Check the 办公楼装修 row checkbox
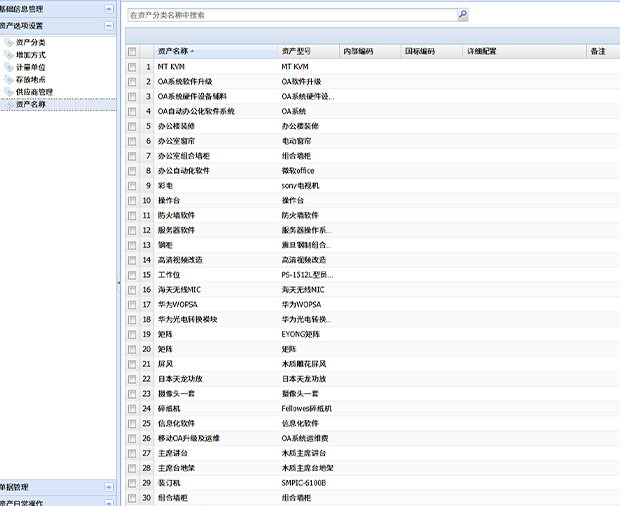The image size is (620, 506). click(132, 126)
